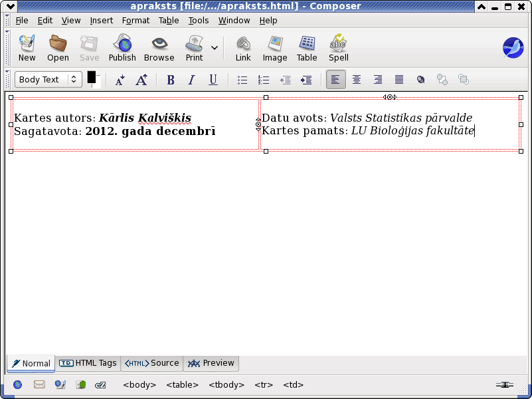Switch to HTML Tags view tab
The height and width of the screenshot is (399, 532).
point(88,363)
